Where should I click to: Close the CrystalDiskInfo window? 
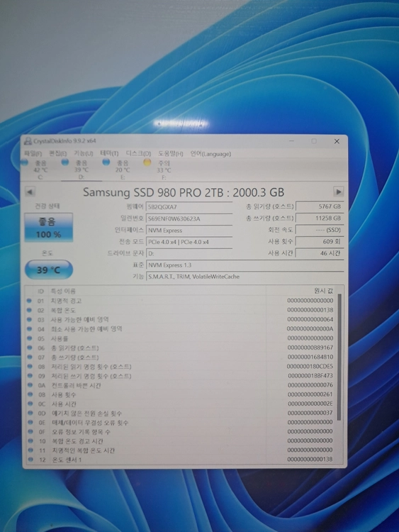click(x=337, y=141)
